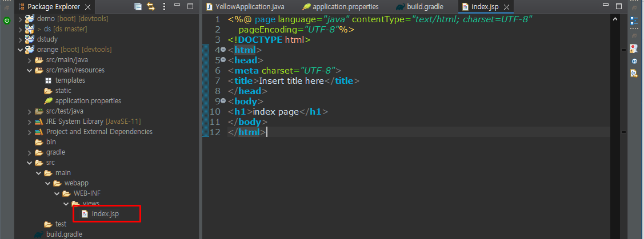This screenshot has height=239, width=644.
Task: Minimize the Package Explorer view
Action: pos(177,6)
